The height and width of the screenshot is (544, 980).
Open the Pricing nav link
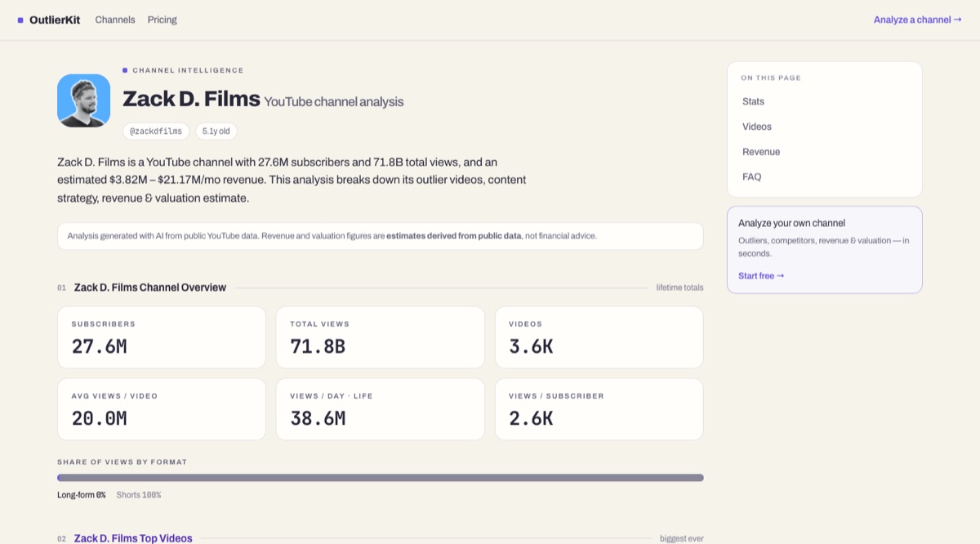[x=162, y=20]
